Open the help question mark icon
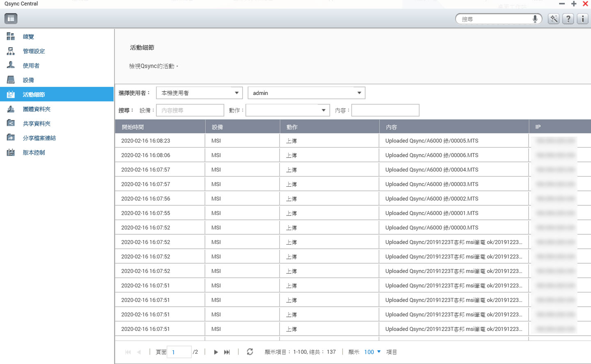The height and width of the screenshot is (364, 591). tap(568, 19)
